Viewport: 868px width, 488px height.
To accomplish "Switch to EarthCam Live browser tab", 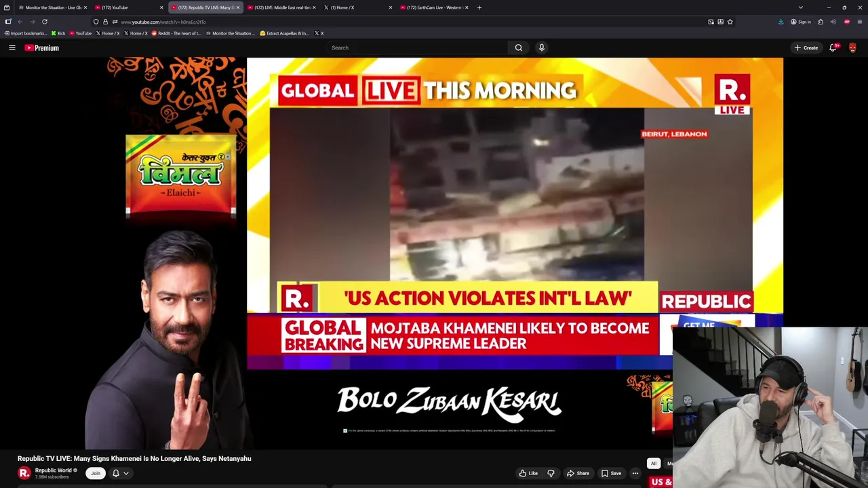I will [x=434, y=7].
